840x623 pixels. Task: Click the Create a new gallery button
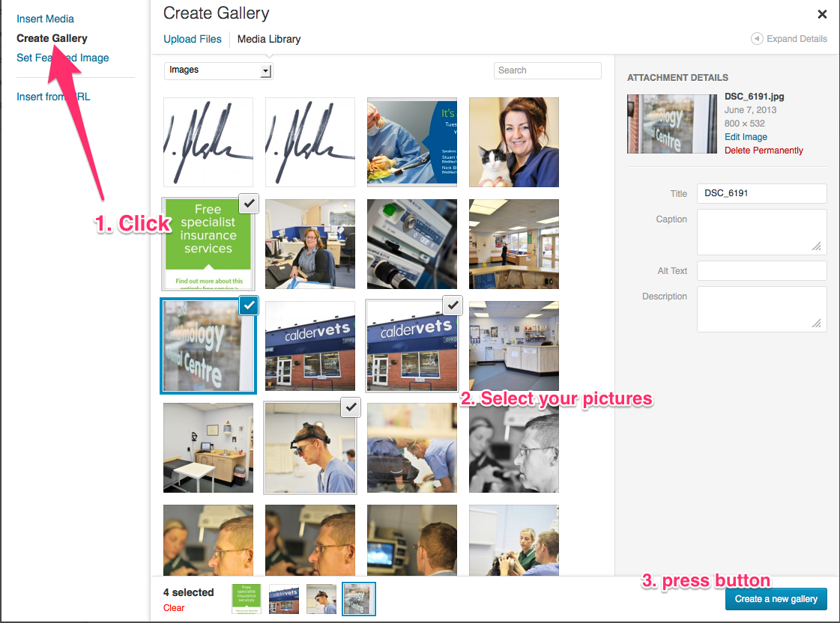[x=776, y=599]
